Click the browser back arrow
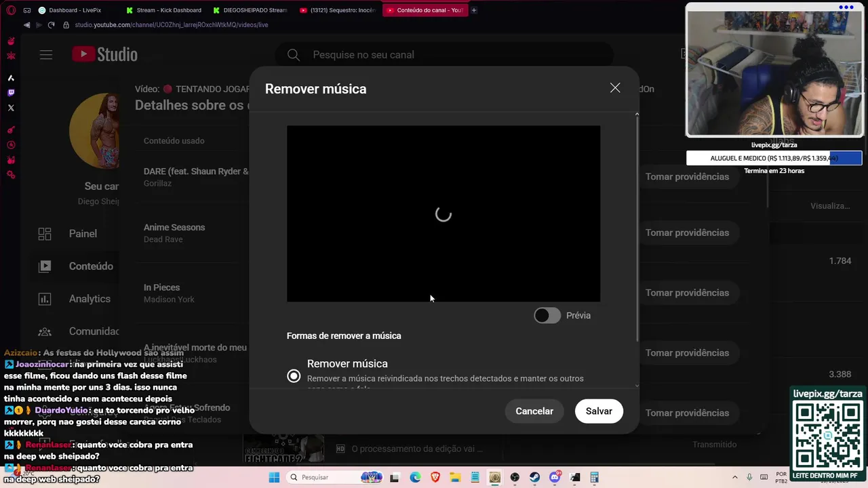868x488 pixels. point(27,25)
